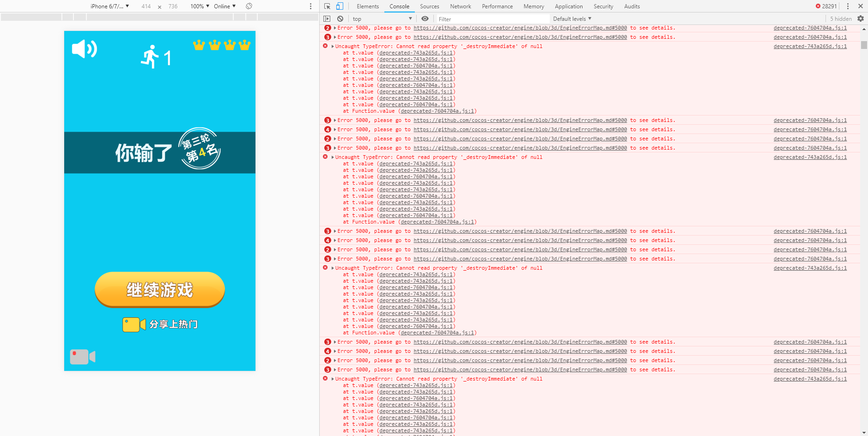Switch to the Sources tab

point(429,6)
